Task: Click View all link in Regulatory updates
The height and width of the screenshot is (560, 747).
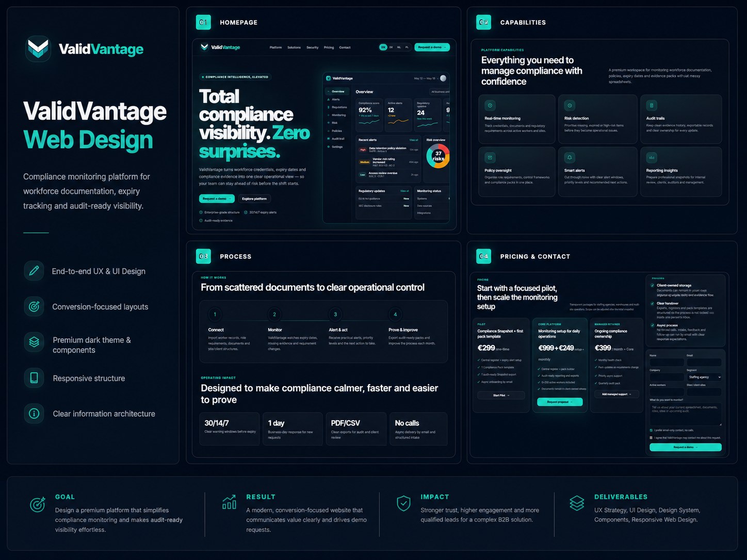Action: tap(404, 191)
